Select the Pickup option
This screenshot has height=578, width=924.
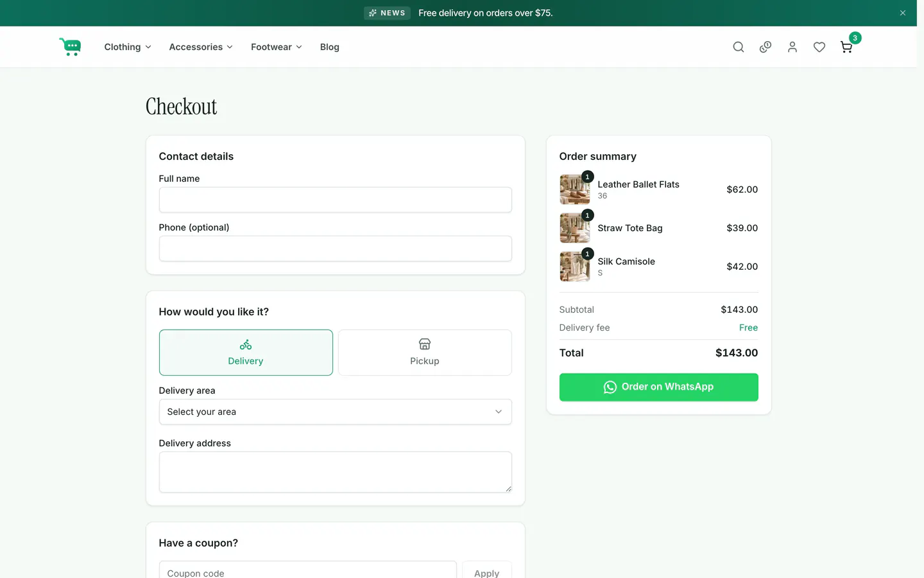425,353
